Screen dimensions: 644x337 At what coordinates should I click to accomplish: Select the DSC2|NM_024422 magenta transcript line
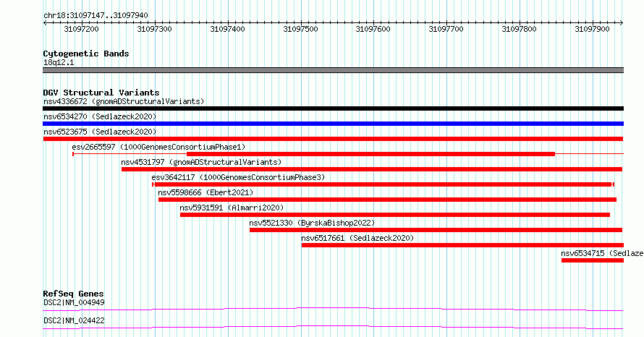tap(333, 327)
